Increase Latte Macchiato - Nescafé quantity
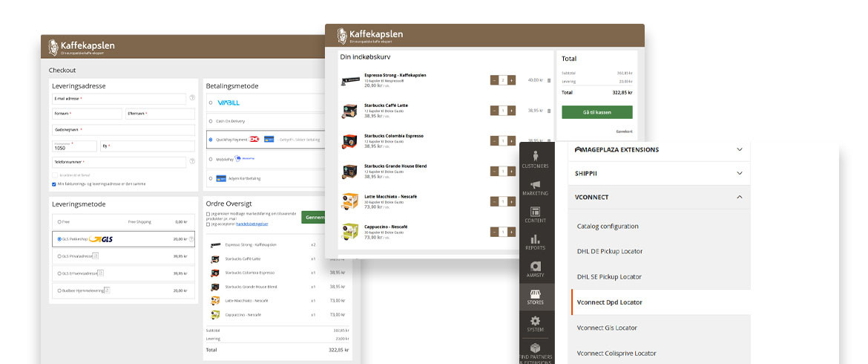The image size is (868, 364). click(511, 201)
